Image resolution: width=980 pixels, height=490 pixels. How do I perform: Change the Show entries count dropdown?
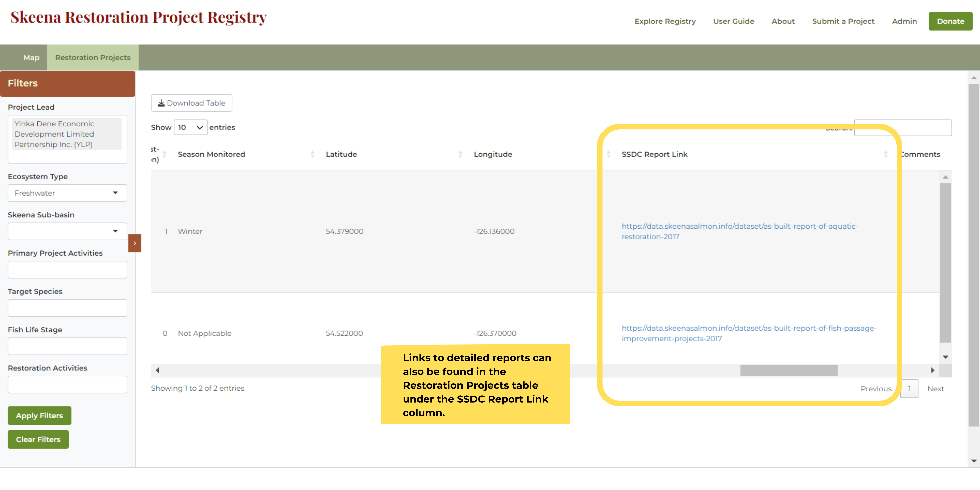coord(190,127)
